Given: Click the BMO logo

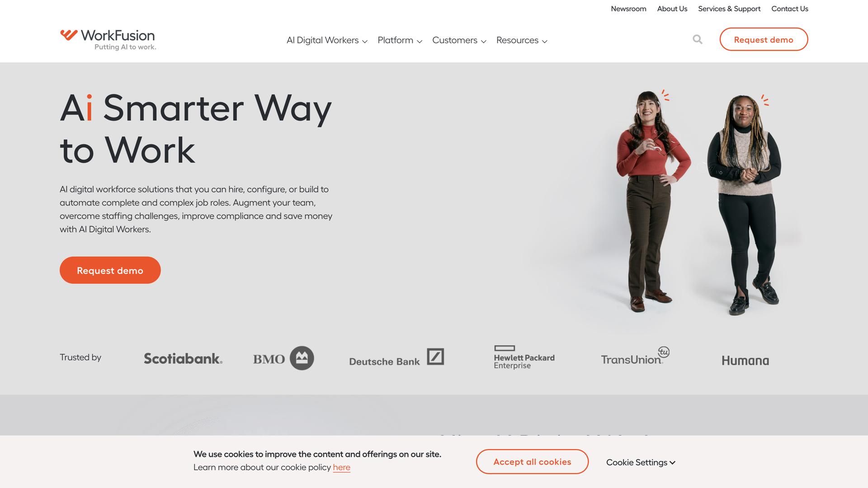Looking at the screenshot, I should [283, 358].
